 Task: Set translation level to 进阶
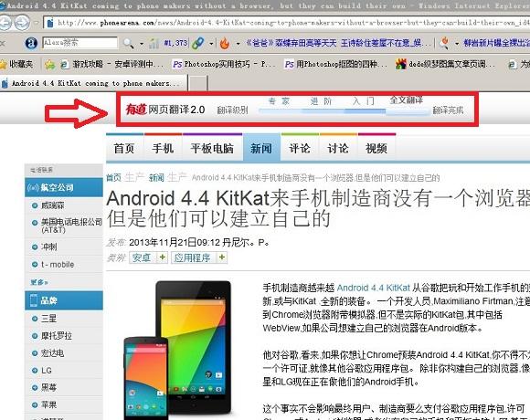click(x=321, y=101)
